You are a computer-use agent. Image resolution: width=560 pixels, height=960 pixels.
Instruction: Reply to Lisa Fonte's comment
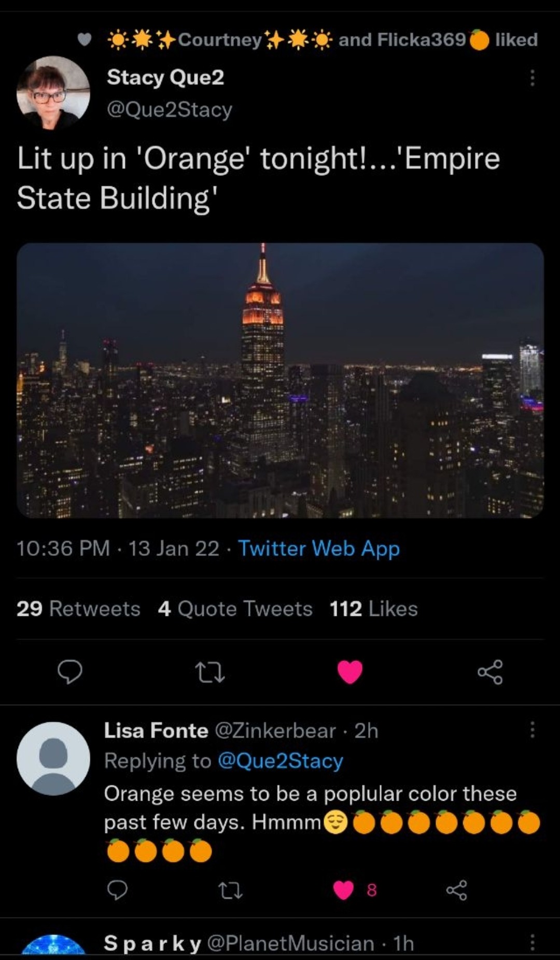coord(117,890)
